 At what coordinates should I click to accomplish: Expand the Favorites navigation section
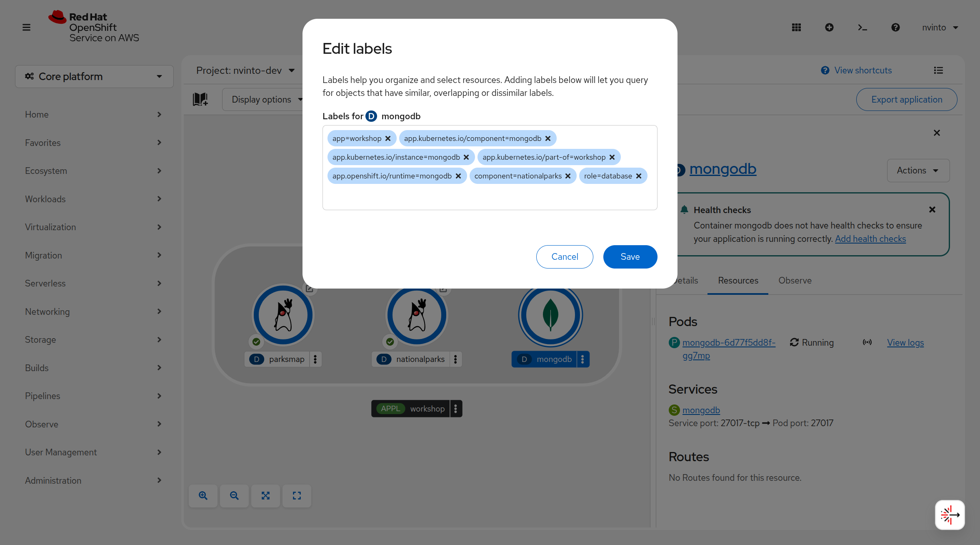[93, 143]
